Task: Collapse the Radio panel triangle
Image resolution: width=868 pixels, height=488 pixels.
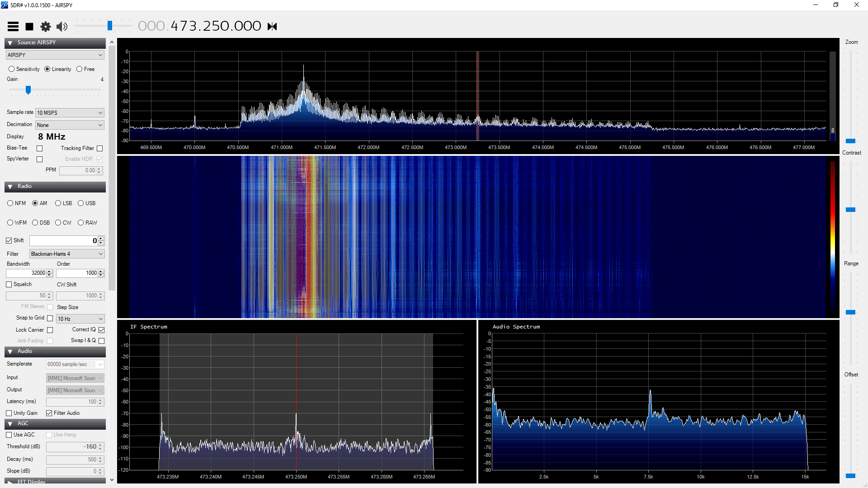Action: pyautogui.click(x=10, y=187)
